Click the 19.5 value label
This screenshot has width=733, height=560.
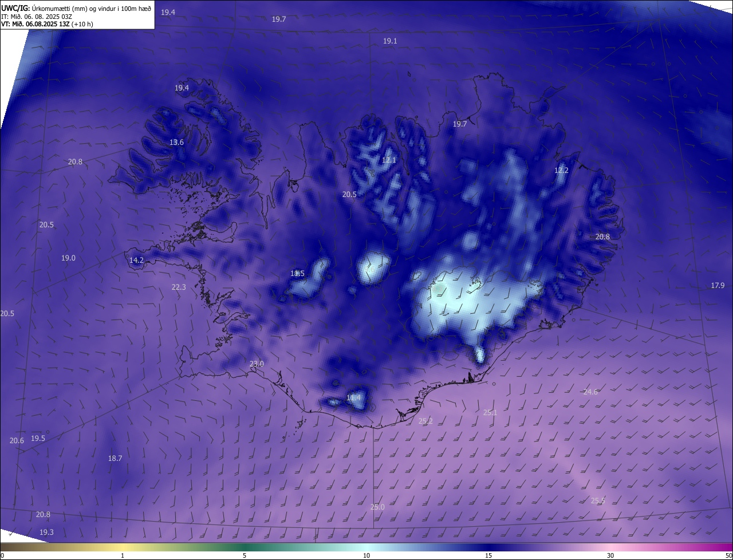(38, 439)
